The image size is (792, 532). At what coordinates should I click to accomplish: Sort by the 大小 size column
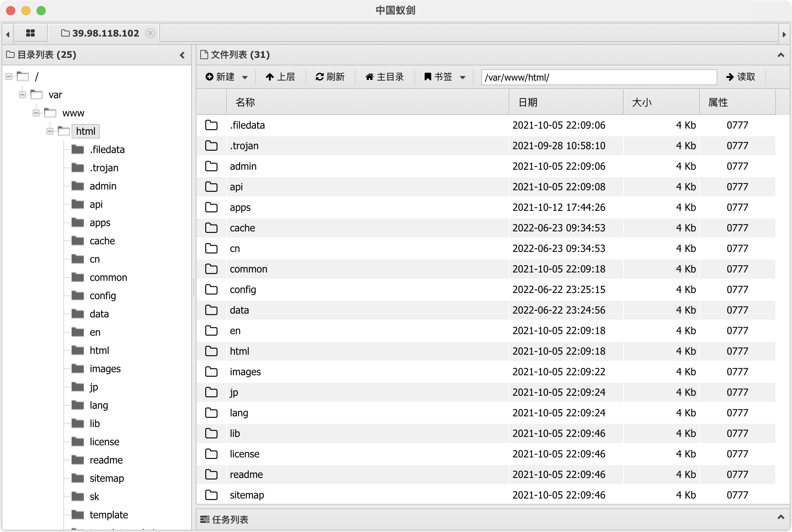pos(661,102)
